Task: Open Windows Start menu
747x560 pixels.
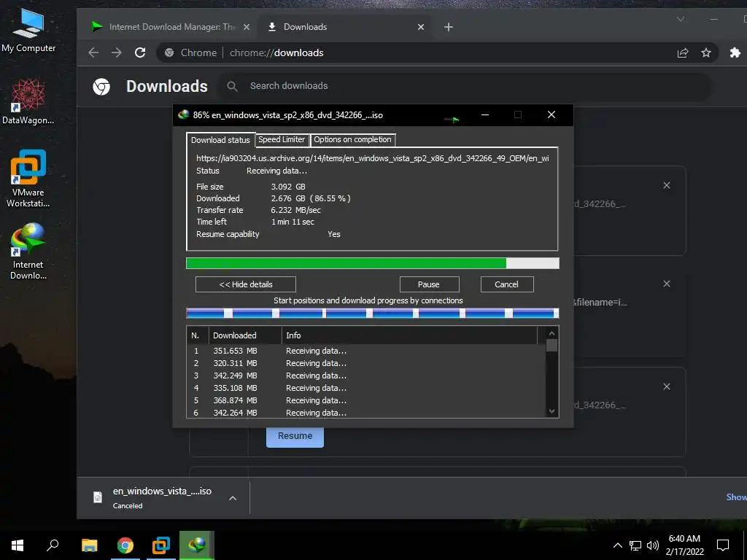Action: pyautogui.click(x=18, y=545)
